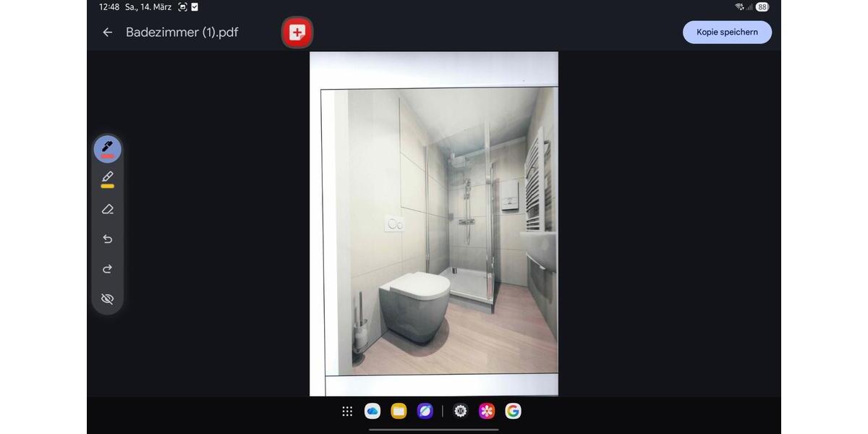Go back using the arrow icon

pyautogui.click(x=108, y=32)
